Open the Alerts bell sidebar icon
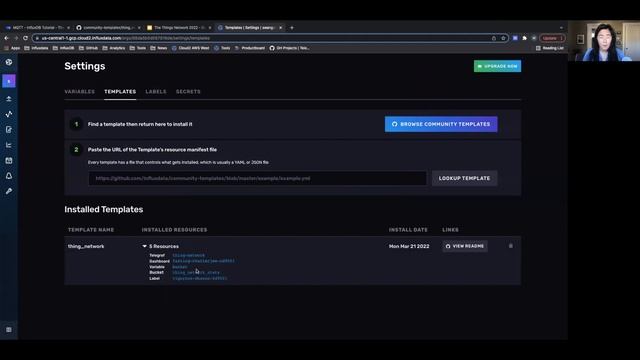Viewport: 640px width, 360px height. [9, 176]
